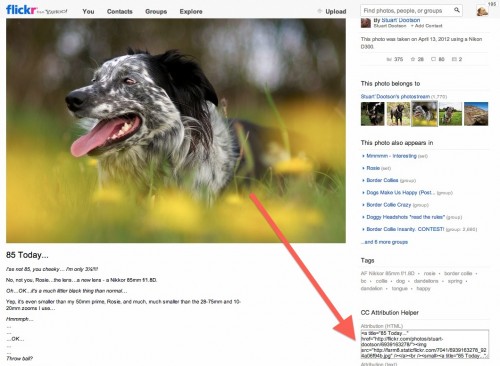
Task: Open the Border Collie Insanity CONTEST group
Action: pyautogui.click(x=405, y=229)
